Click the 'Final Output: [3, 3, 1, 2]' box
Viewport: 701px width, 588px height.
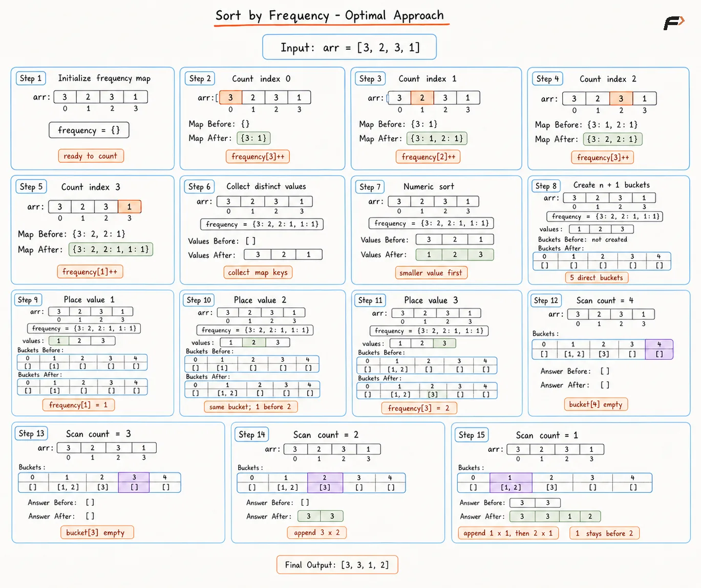click(337, 565)
